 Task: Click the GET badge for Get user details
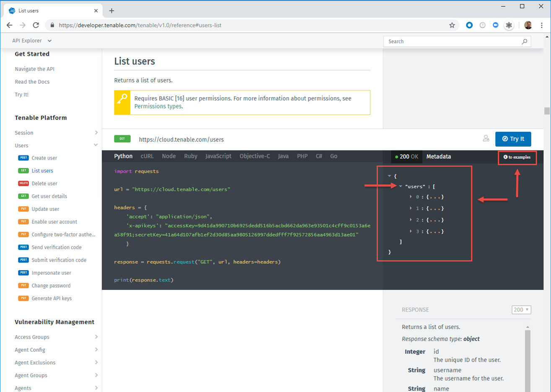[23, 196]
